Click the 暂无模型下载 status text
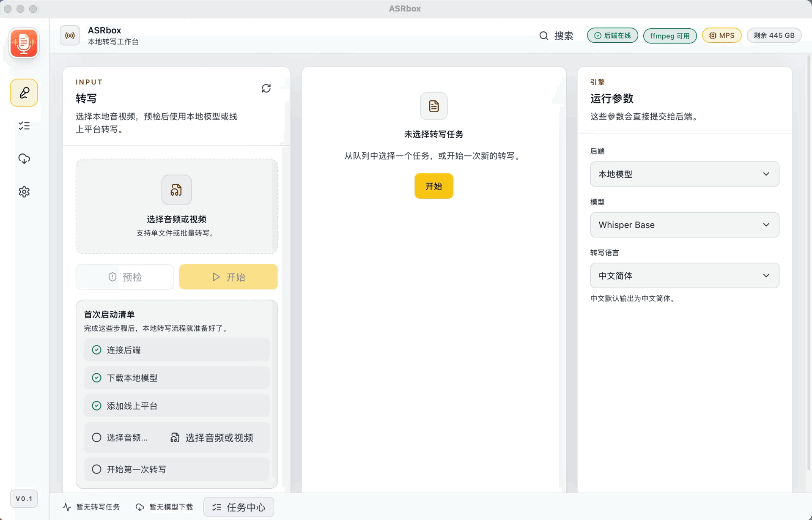The height and width of the screenshot is (520, 812). pos(171,506)
